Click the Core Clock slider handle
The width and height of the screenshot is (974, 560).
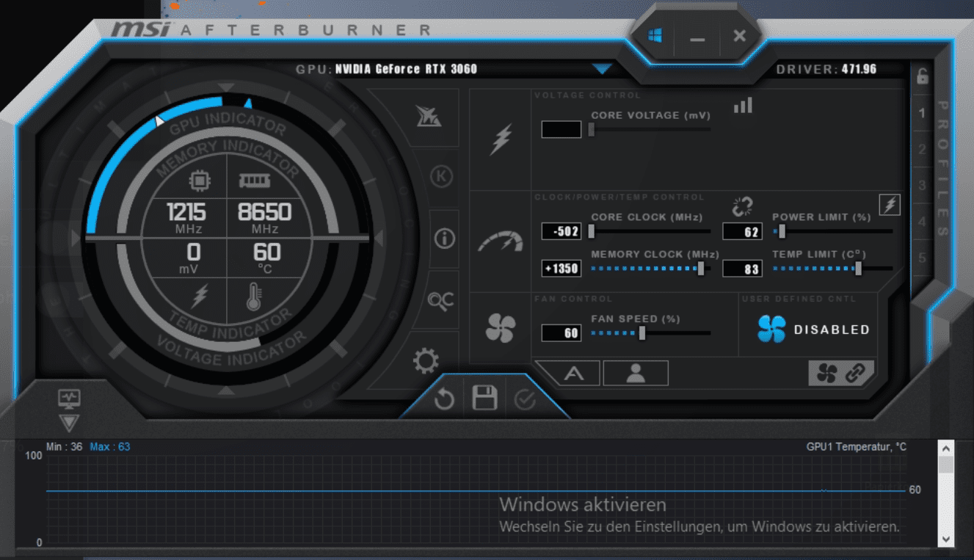click(591, 231)
